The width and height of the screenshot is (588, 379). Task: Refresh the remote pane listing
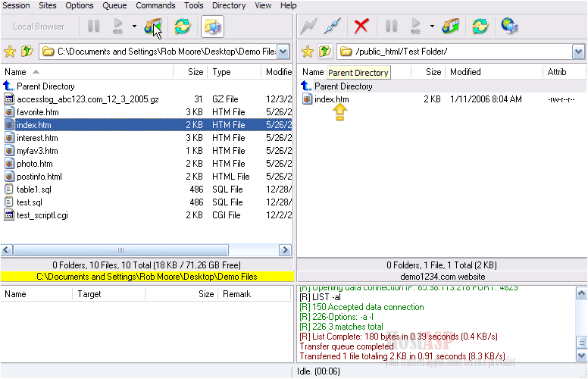tap(480, 27)
